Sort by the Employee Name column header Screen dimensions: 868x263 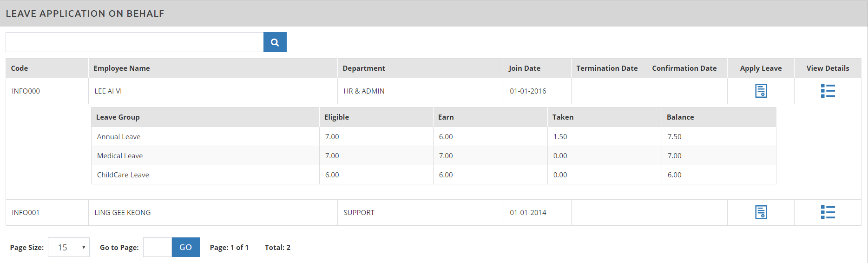[x=122, y=68]
